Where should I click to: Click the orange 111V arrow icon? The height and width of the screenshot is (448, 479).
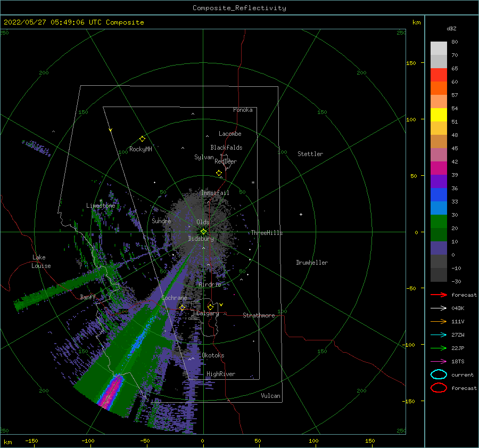[439, 321]
